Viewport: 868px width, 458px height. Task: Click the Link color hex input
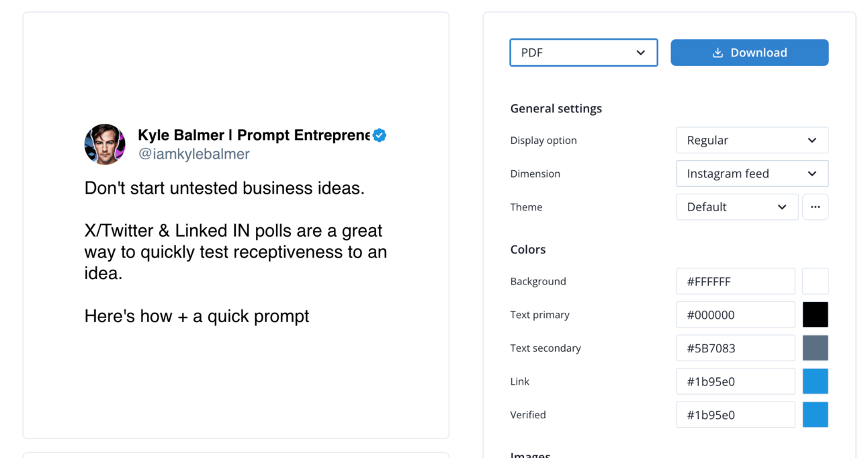click(x=735, y=381)
